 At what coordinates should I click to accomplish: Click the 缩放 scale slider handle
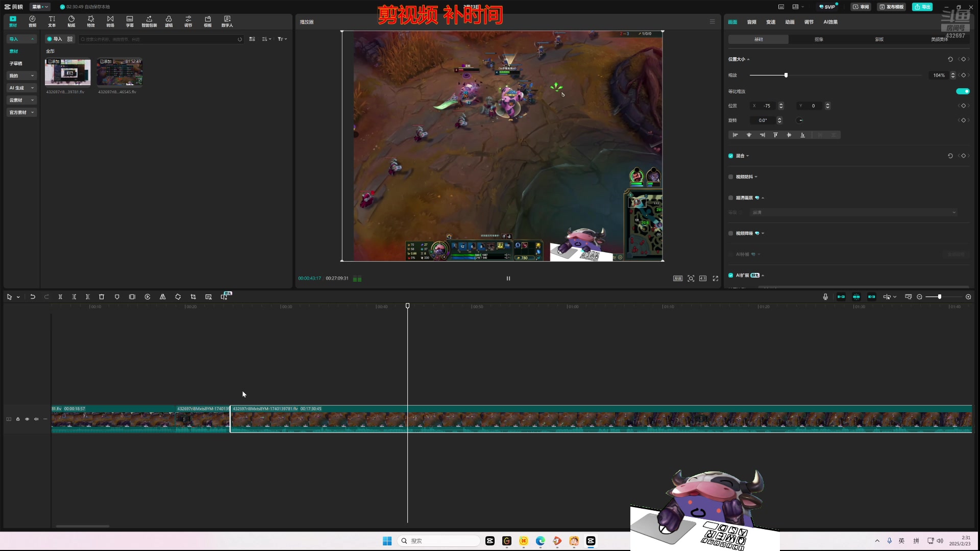pos(786,76)
